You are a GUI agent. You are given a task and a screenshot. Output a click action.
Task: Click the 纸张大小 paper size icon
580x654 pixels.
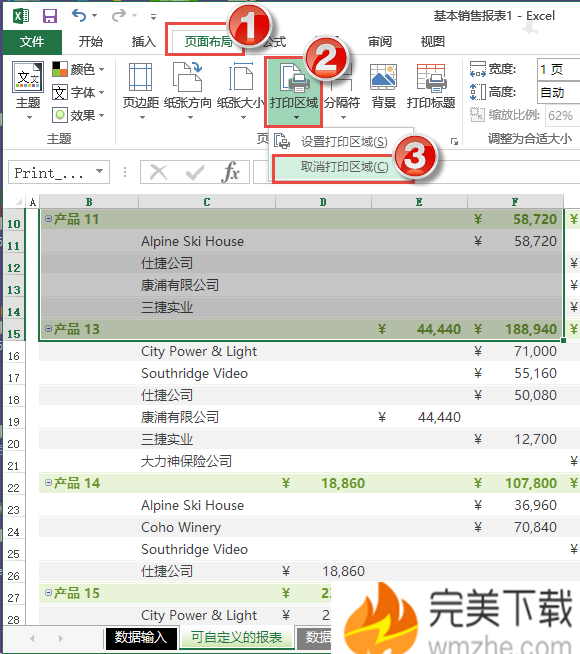[x=241, y=77]
